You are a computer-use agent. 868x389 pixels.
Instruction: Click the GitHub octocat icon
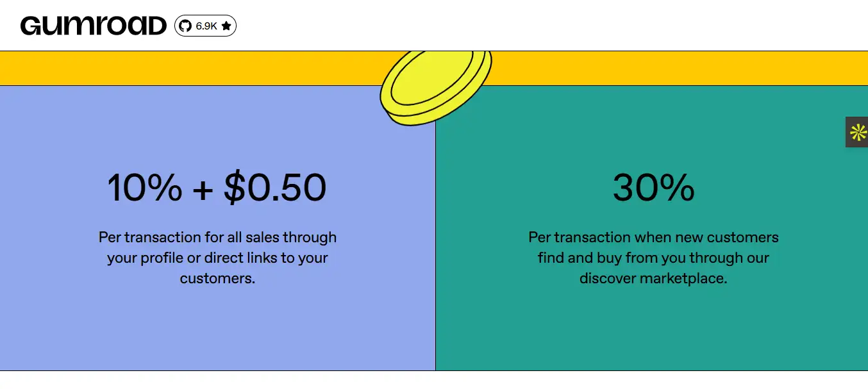185,26
